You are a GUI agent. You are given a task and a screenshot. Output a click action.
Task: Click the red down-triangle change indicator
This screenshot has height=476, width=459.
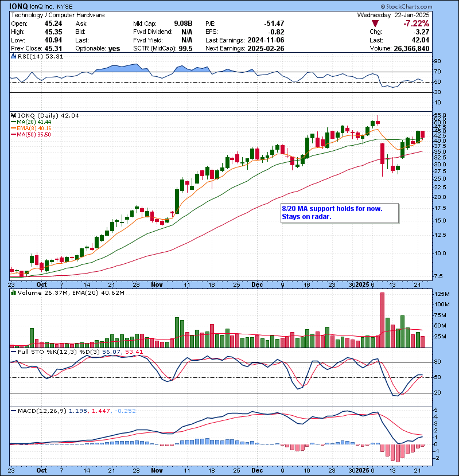[x=375, y=24]
